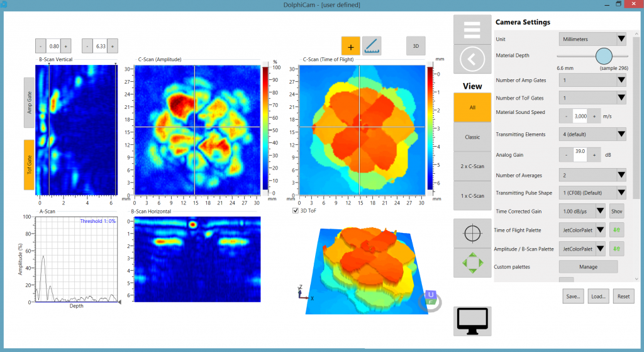644x352 pixels.
Task: Open Transmitting Pulse Shape dropdown
Action: [x=592, y=193]
